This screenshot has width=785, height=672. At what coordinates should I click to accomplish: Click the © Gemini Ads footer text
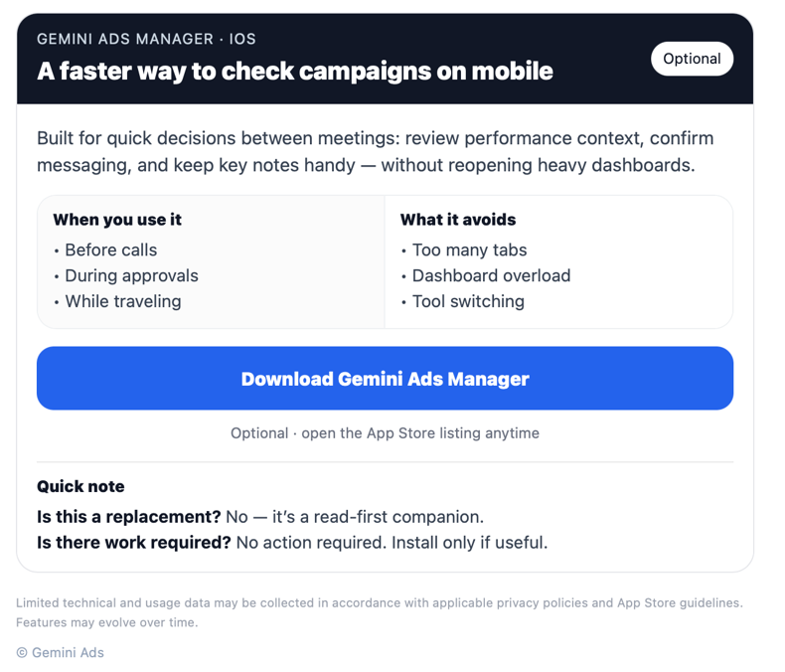click(60, 652)
